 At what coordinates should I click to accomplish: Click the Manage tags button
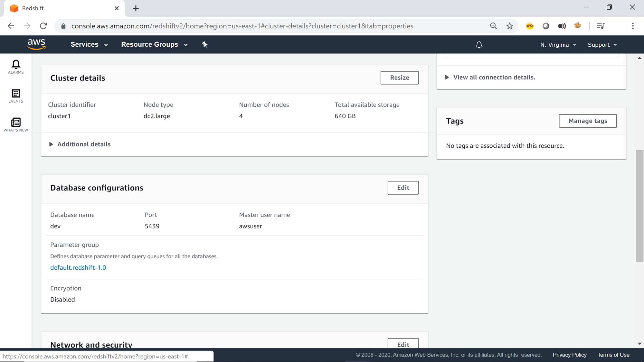(587, 121)
